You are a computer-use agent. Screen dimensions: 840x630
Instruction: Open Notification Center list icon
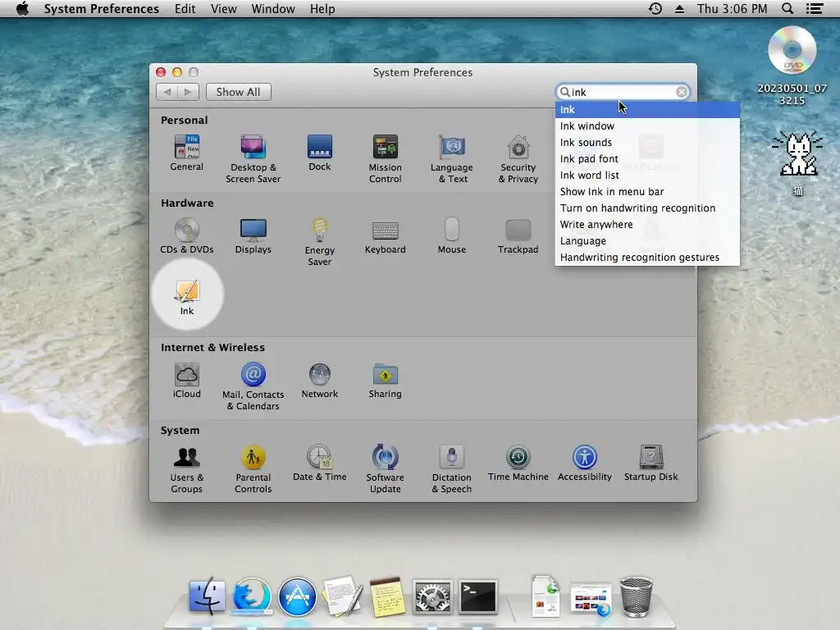[815, 8]
